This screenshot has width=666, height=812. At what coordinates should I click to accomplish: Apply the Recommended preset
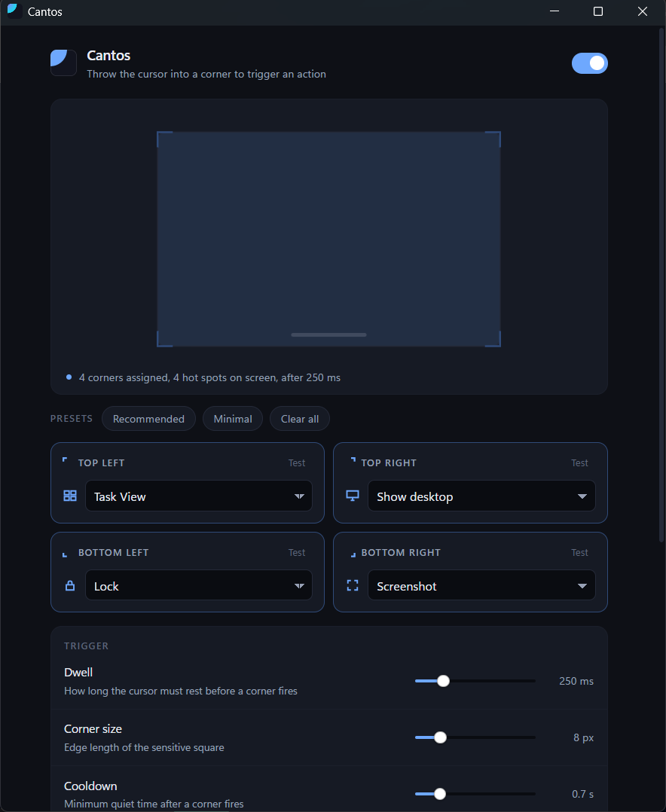click(148, 419)
